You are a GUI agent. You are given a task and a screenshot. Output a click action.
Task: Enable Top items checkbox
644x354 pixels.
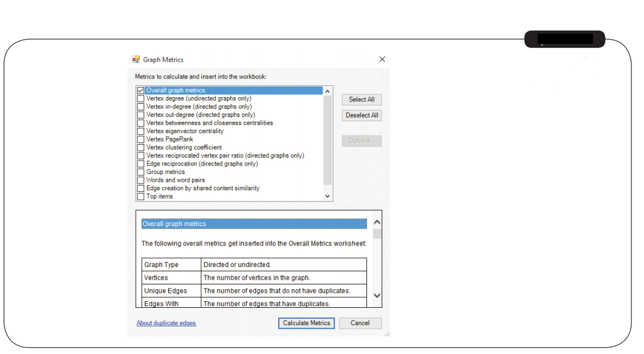point(141,196)
